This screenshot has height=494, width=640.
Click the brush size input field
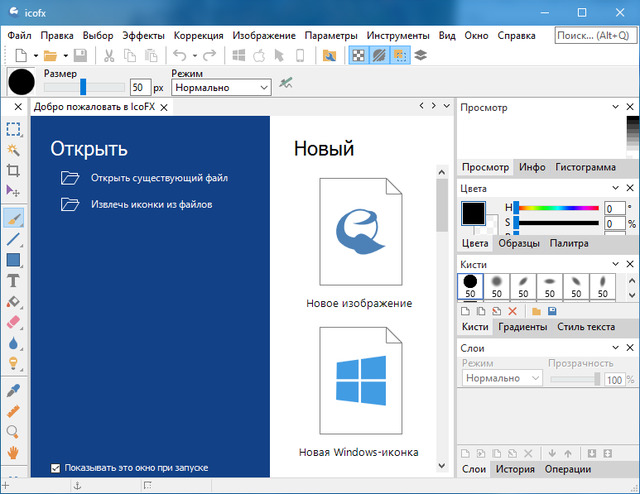point(139,88)
